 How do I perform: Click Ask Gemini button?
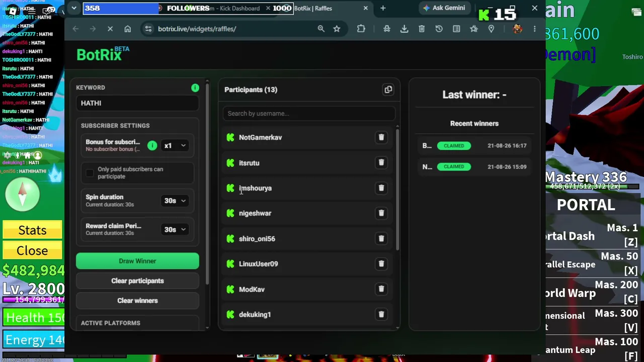click(444, 8)
